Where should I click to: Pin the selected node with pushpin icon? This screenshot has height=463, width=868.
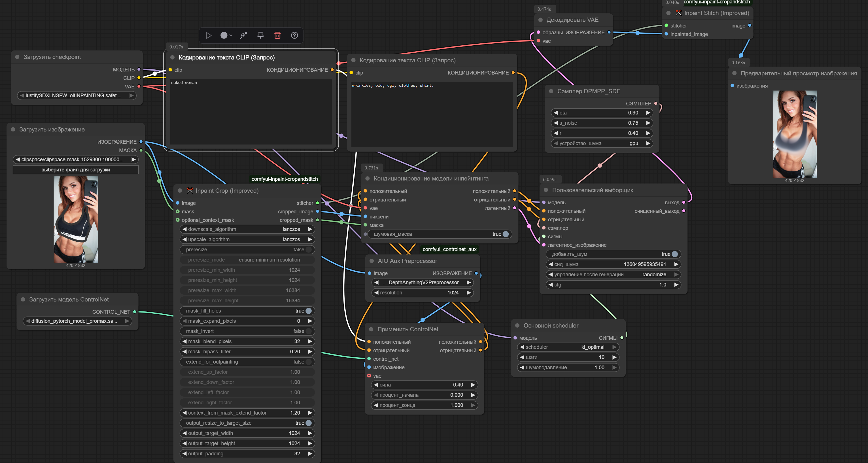pos(260,35)
